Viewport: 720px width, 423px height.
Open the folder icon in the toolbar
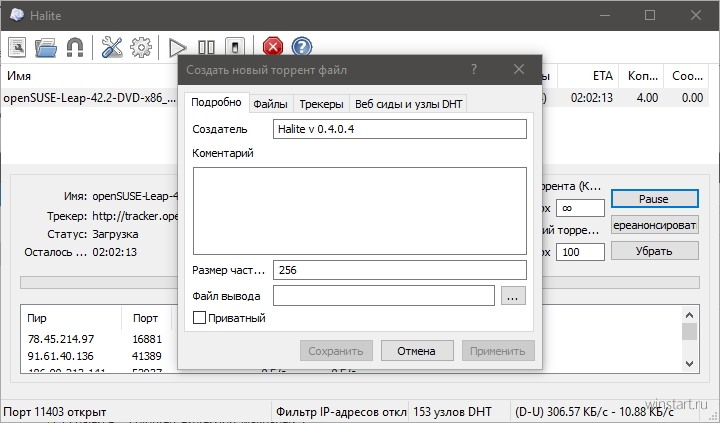tap(46, 47)
